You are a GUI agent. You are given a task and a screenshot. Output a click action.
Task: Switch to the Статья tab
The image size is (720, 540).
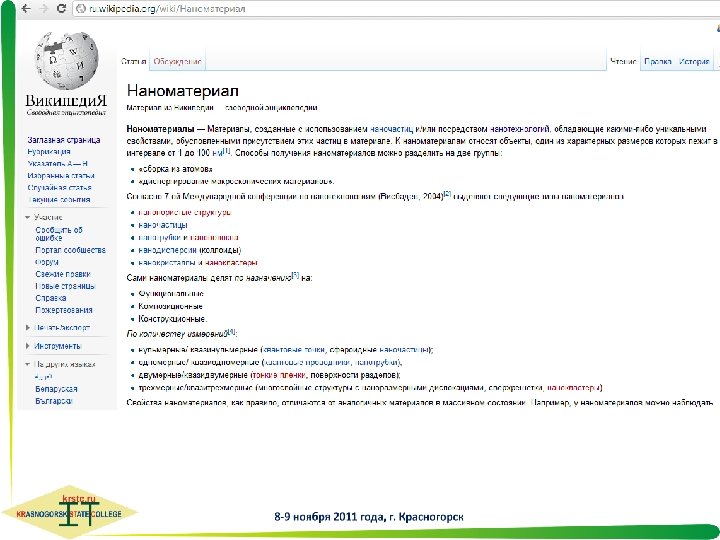click(x=134, y=62)
